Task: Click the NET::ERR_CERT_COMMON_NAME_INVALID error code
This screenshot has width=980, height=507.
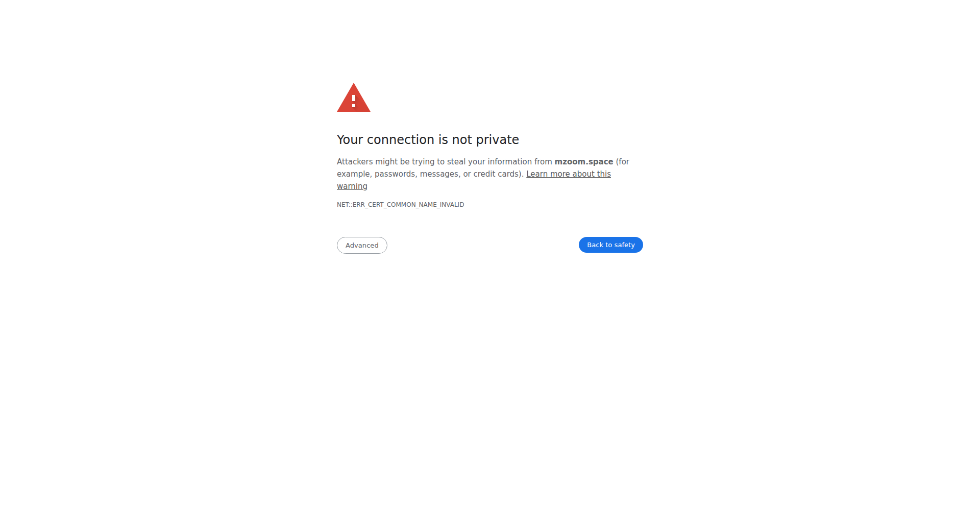Action: point(400,205)
